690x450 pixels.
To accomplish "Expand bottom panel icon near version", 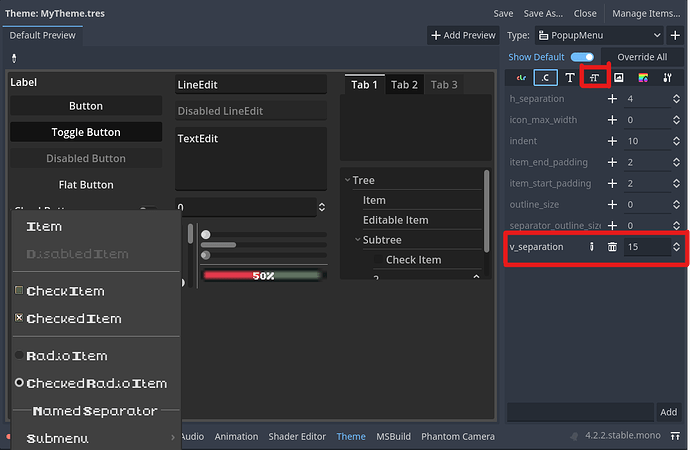I will [675, 436].
